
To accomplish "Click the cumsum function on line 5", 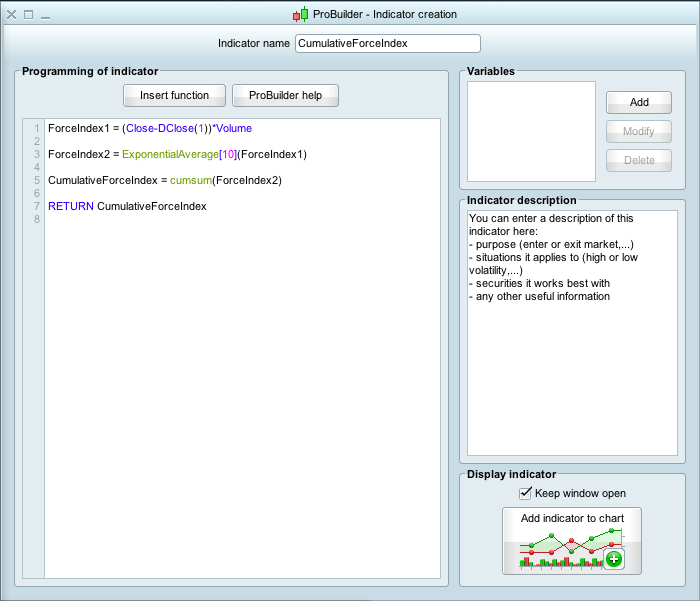I will (191, 180).
